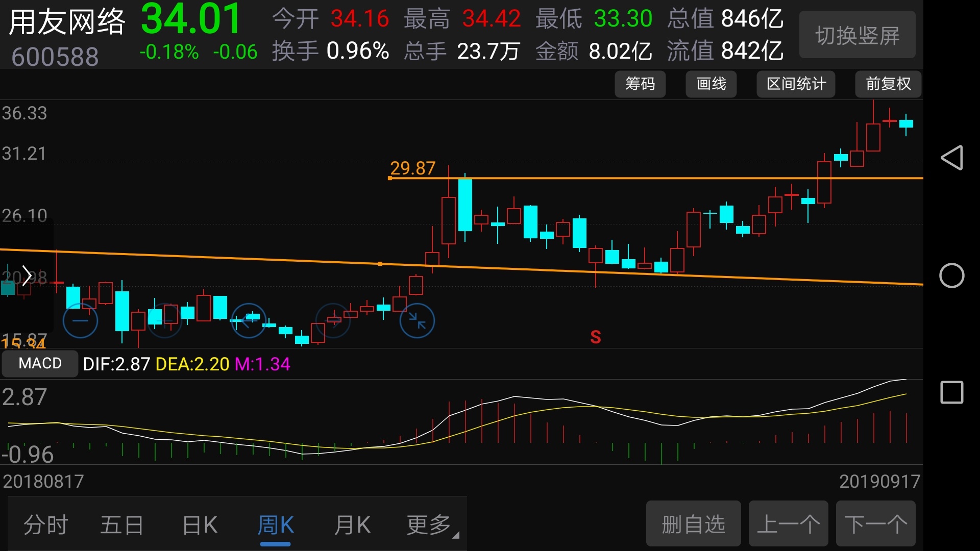
Task: Select the 29.87 horizontal line label
Action: 412,168
